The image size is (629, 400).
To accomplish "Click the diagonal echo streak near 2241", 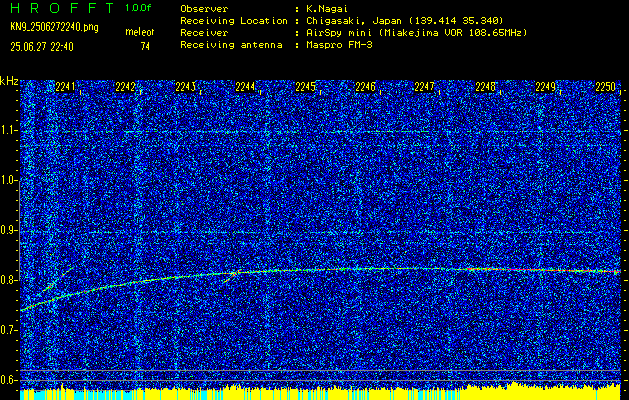I will (x=57, y=280).
